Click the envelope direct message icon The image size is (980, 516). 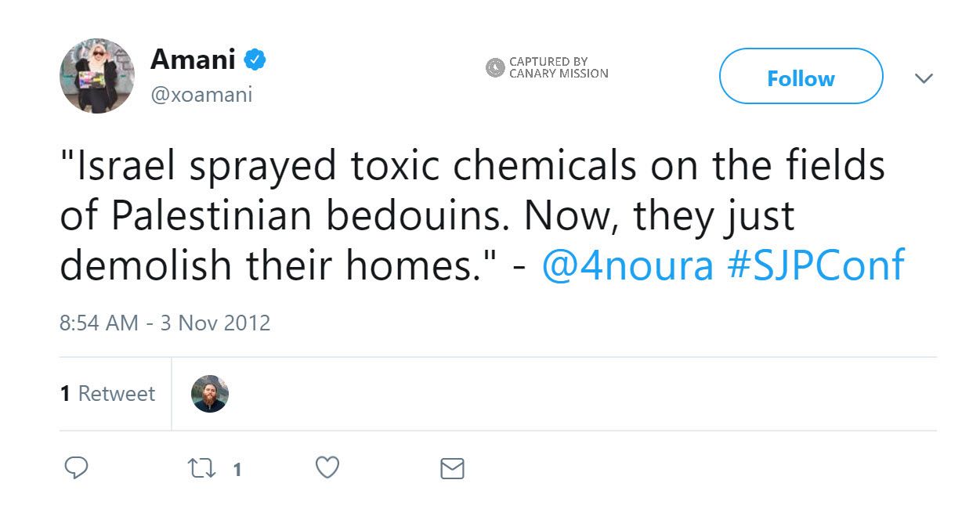(x=452, y=469)
